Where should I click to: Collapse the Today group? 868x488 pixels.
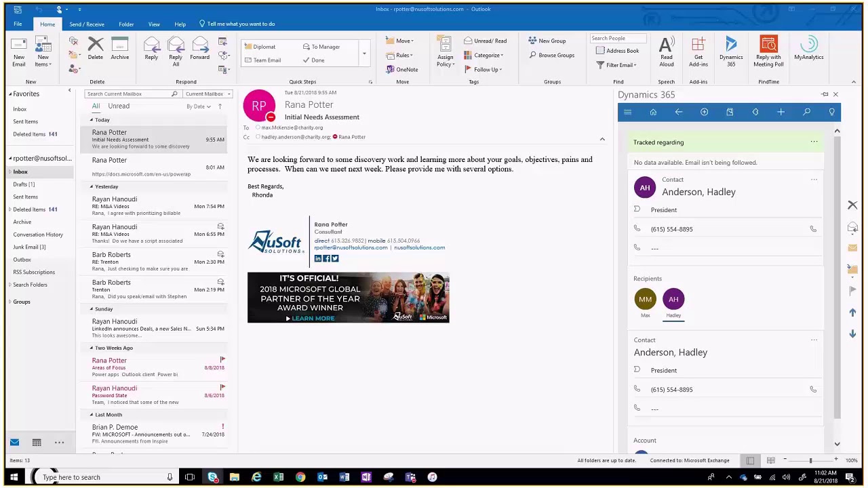(92, 120)
